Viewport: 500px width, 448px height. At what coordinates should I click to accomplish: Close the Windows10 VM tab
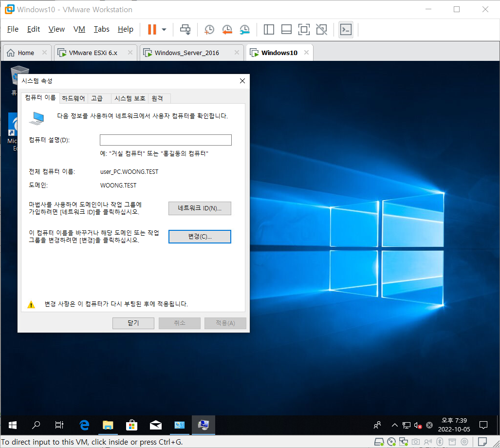click(306, 52)
